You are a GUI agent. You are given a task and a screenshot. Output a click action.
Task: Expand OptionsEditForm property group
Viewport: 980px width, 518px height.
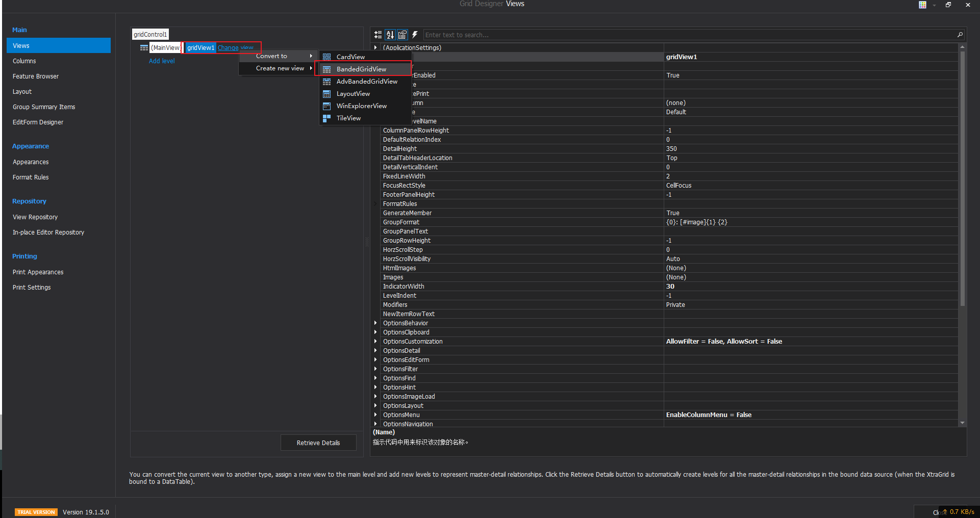[x=376, y=359]
